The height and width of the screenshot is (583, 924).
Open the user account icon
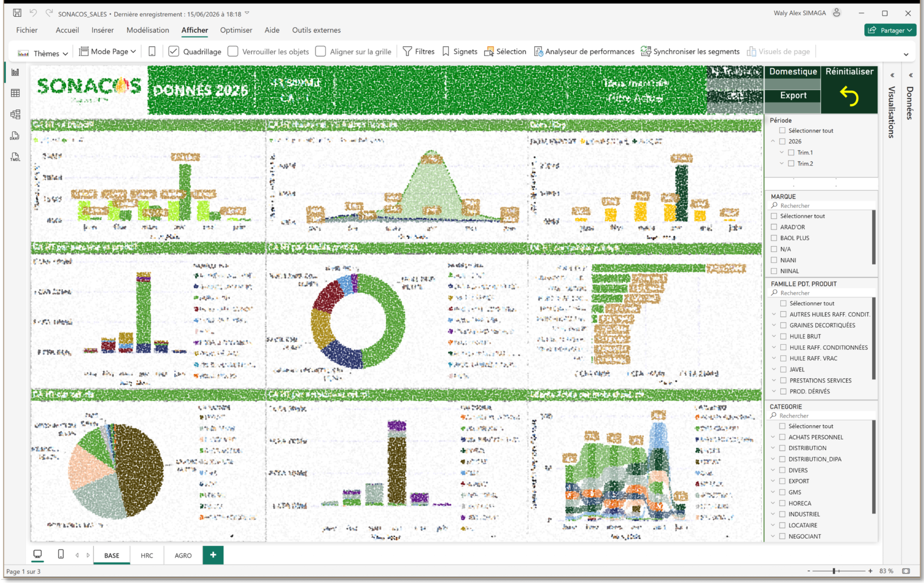(837, 13)
